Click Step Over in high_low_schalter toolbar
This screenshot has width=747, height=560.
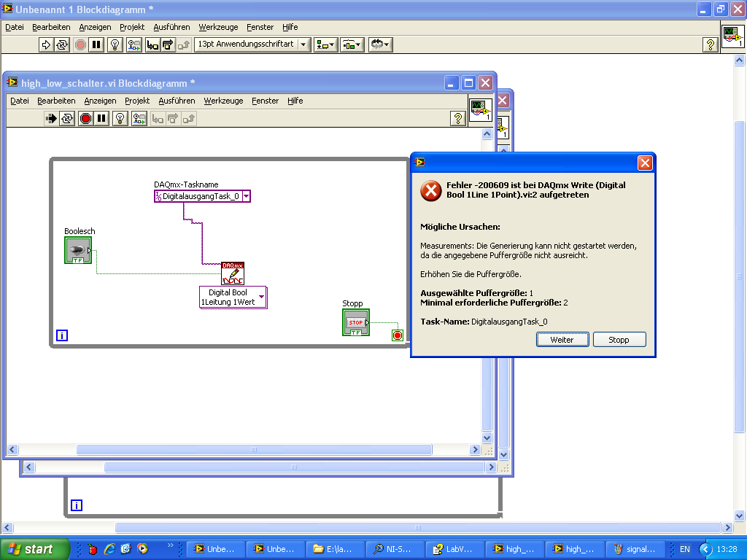[x=173, y=119]
